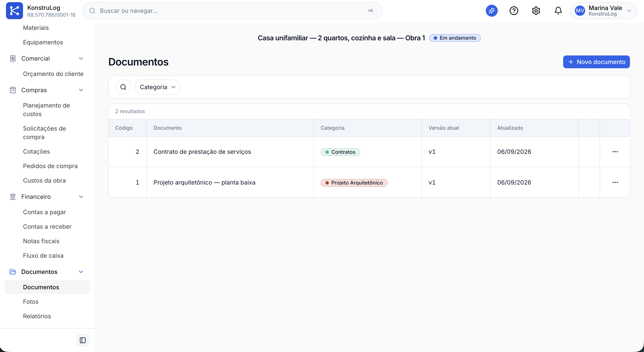Focus the Buscar ou navegar search field
644x352 pixels.
point(232,11)
